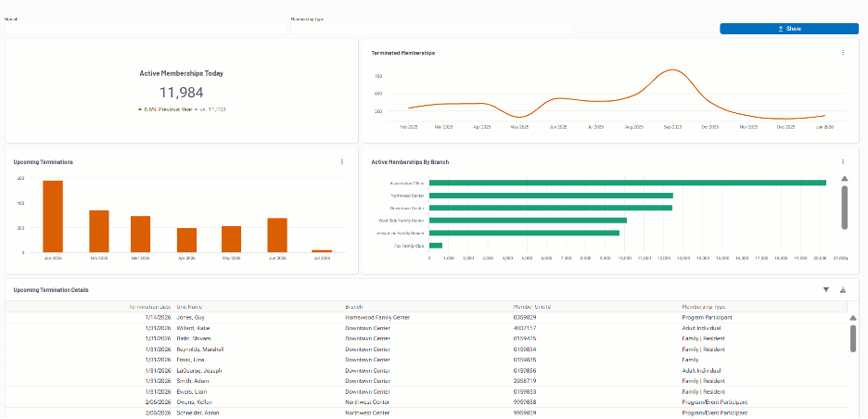Click filter icon in Upcoming Termination Details
868x419 pixels.
pos(826,290)
